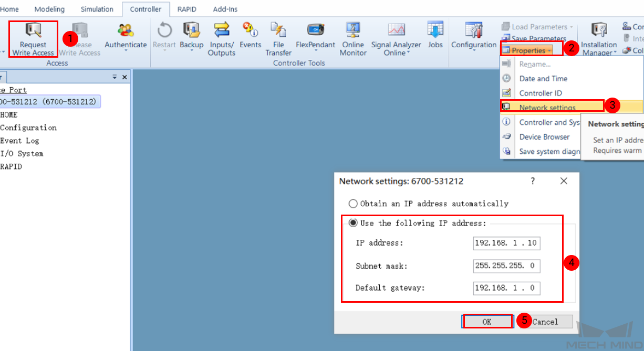The width and height of the screenshot is (644, 351).
Task: Select the RAPID tree item
Action: (11, 167)
